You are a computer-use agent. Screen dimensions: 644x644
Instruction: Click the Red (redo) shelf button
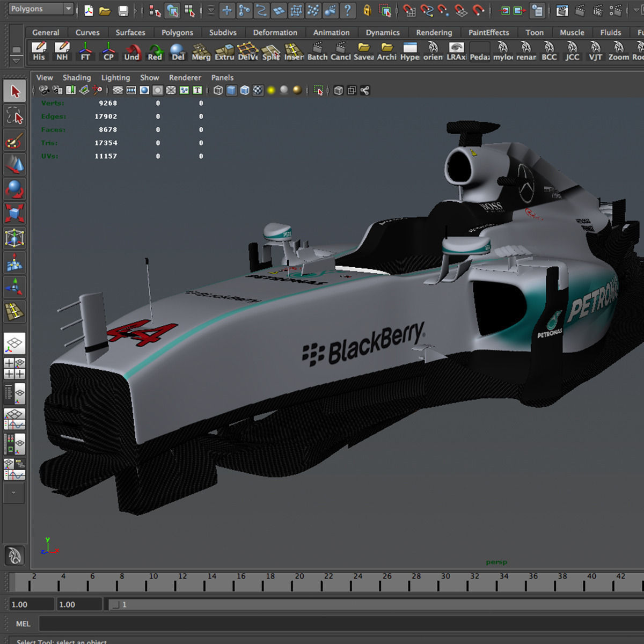(155, 52)
